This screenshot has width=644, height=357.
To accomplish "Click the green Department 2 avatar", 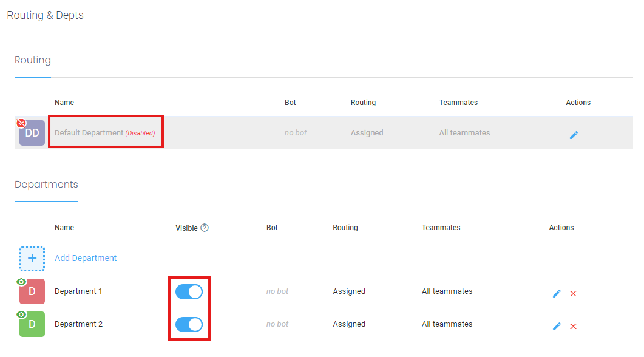I will pyautogui.click(x=33, y=325).
